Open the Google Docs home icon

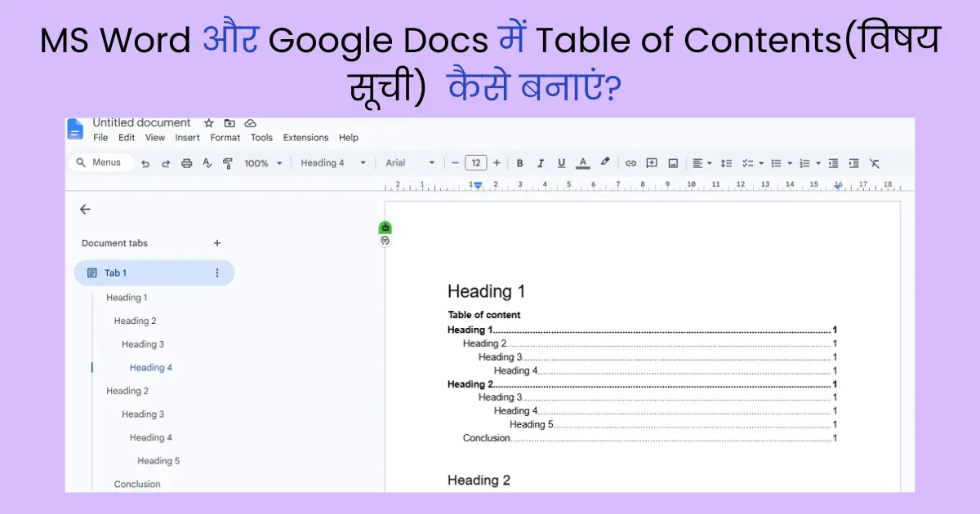pyautogui.click(x=75, y=130)
